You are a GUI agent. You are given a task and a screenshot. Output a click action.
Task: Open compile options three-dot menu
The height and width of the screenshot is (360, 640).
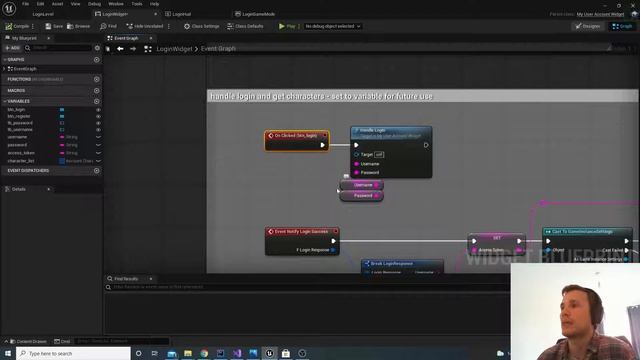33,26
